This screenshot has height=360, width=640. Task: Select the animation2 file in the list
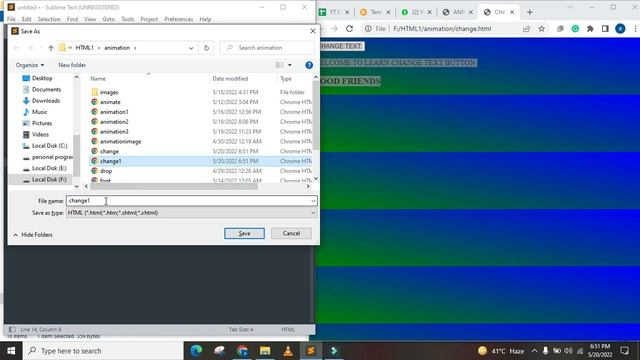tap(114, 122)
